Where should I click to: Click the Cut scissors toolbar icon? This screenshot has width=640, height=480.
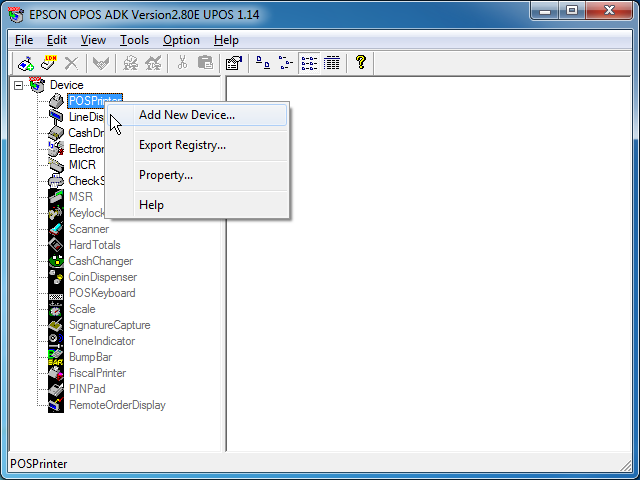click(x=182, y=62)
